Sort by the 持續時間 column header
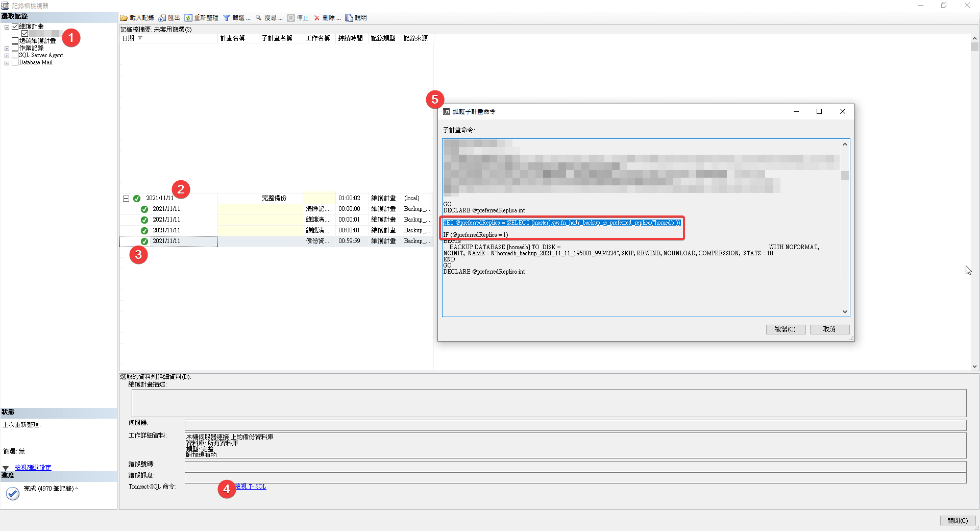This screenshot has width=980, height=531. pyautogui.click(x=350, y=38)
